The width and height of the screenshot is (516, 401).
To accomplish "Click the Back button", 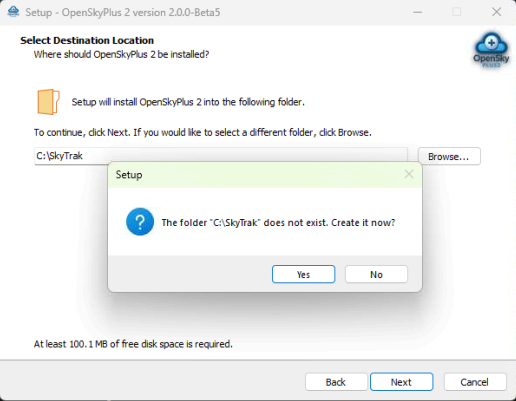I will pos(336,382).
